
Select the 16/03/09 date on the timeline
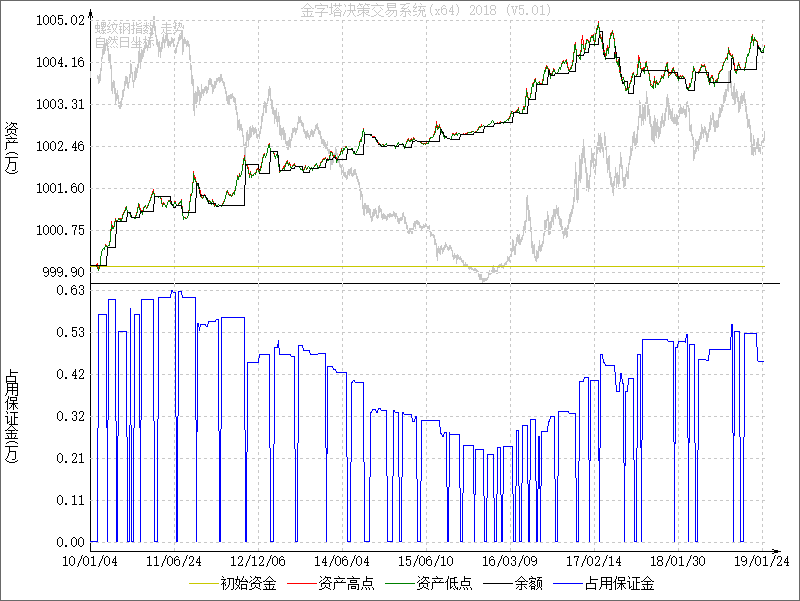tap(511, 561)
